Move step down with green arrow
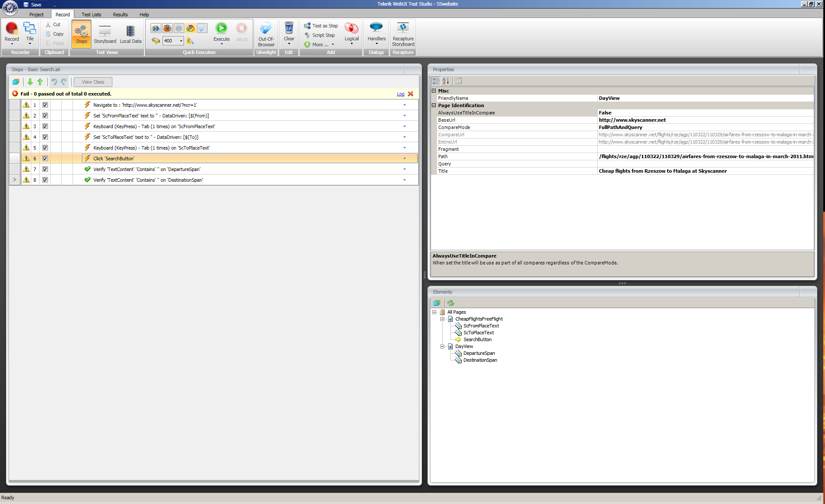 pyautogui.click(x=30, y=82)
